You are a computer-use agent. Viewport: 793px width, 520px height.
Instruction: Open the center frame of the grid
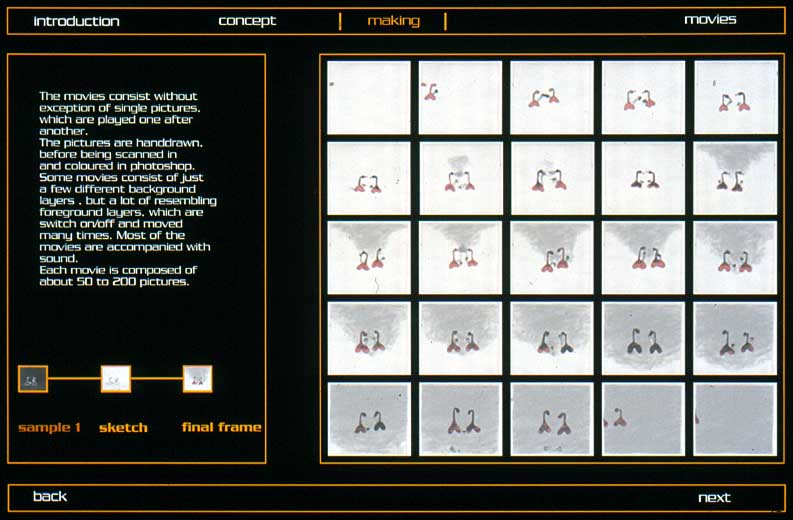(552, 258)
